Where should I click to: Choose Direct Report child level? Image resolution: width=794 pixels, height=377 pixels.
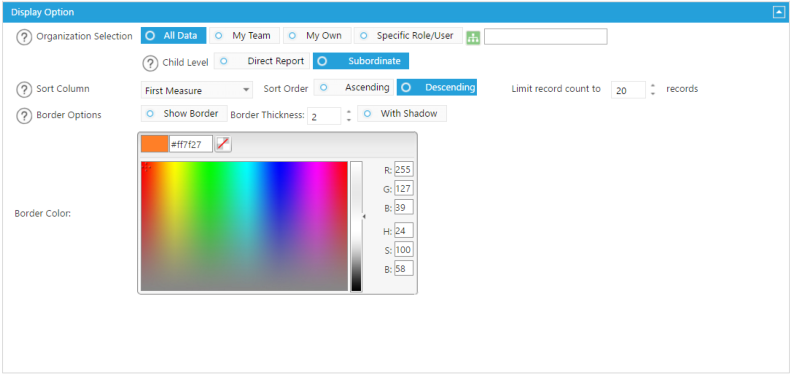tap(262, 61)
